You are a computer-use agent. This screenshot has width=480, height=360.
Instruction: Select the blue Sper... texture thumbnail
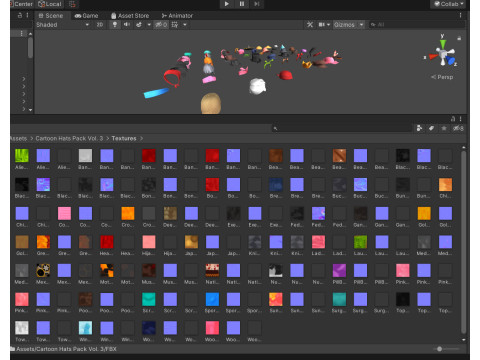pos(212,299)
